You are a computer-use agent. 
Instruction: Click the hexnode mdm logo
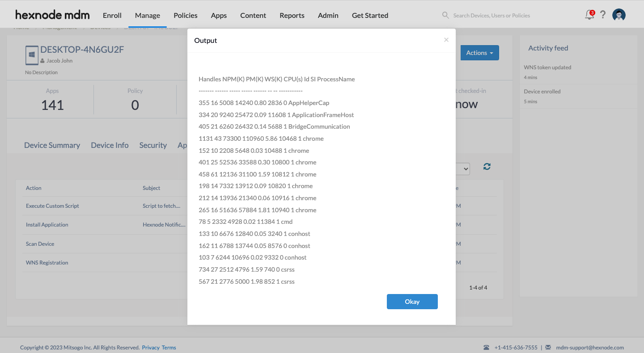click(52, 15)
